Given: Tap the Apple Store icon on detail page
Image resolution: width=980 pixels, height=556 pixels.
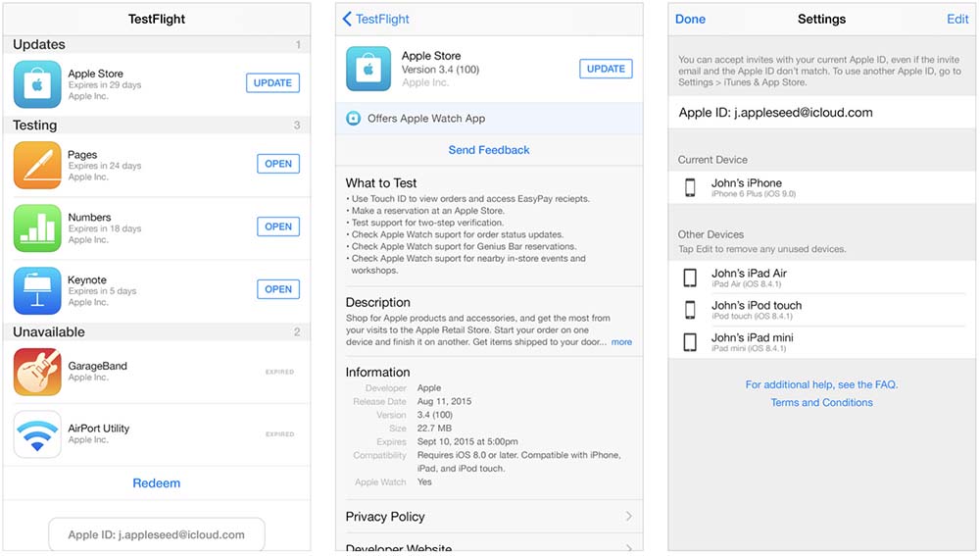Looking at the screenshot, I should 368,69.
